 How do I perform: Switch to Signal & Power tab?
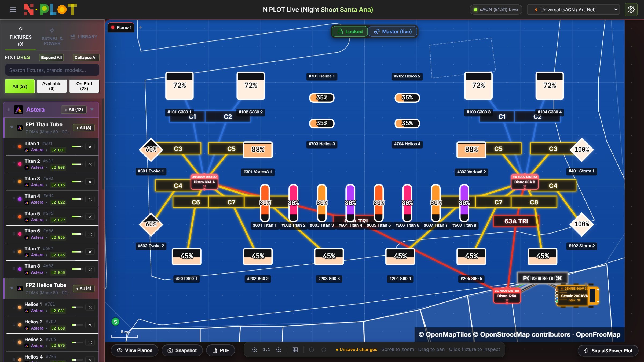(x=52, y=37)
